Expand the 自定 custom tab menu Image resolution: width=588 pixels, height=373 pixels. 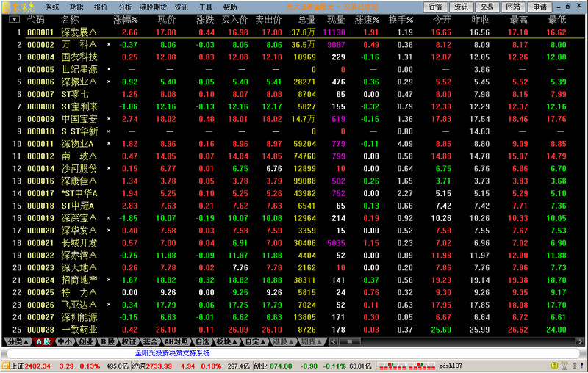pyautogui.click(x=255, y=342)
